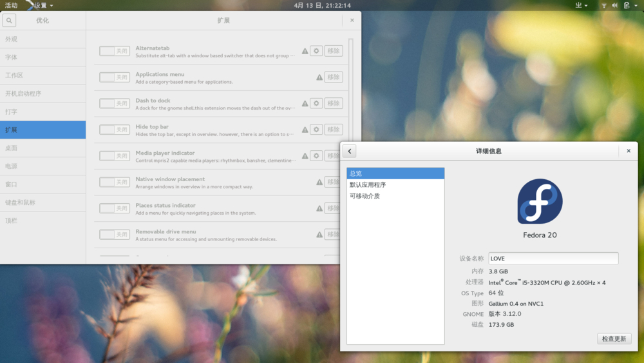Click the Fedora 20 label
This screenshot has height=363, width=644.
tap(540, 235)
